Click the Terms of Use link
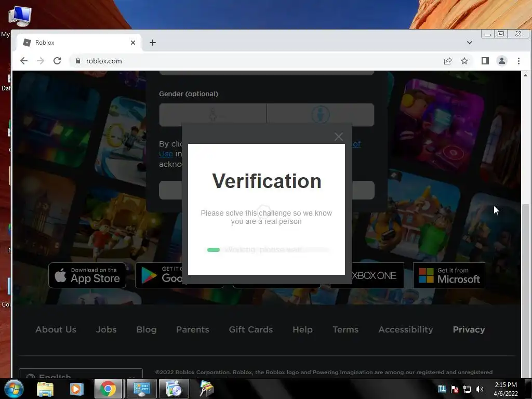This screenshot has width=532, height=399. pyautogui.click(x=166, y=154)
